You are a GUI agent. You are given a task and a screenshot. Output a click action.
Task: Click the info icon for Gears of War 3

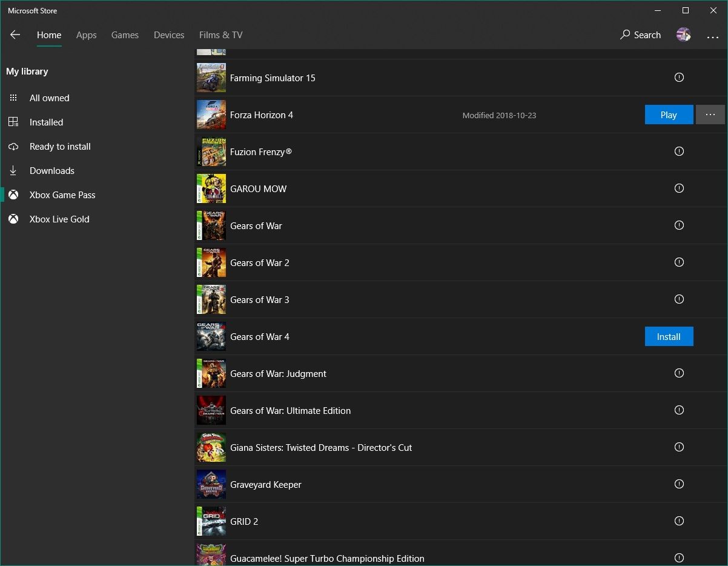[x=679, y=299]
